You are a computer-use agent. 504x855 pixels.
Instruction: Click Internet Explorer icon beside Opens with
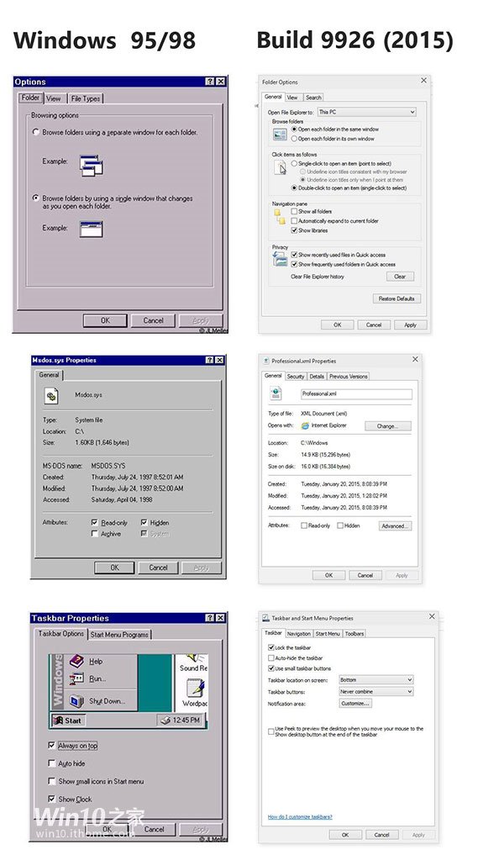[x=305, y=426]
